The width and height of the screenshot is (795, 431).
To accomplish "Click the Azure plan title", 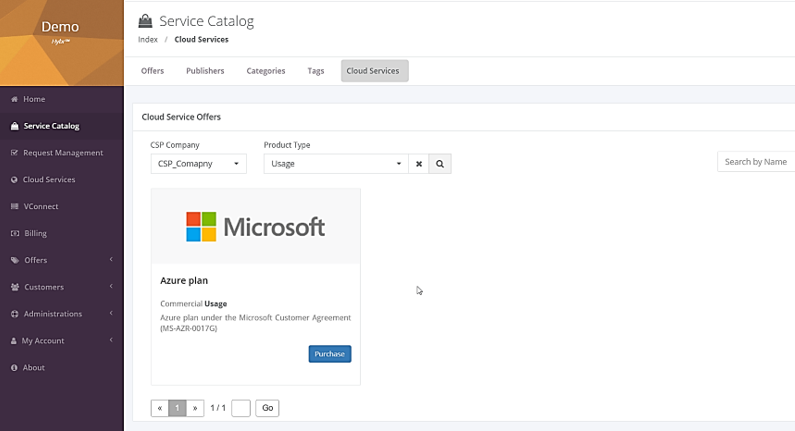I will click(x=184, y=280).
